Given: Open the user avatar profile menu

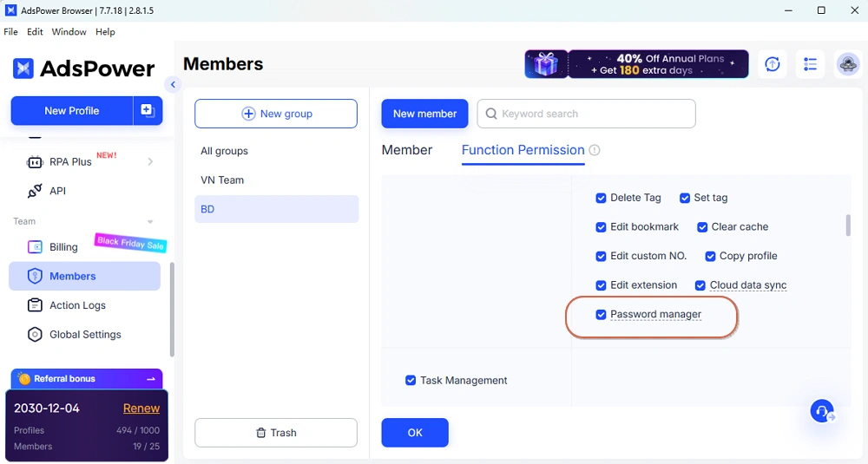Looking at the screenshot, I should [x=847, y=64].
